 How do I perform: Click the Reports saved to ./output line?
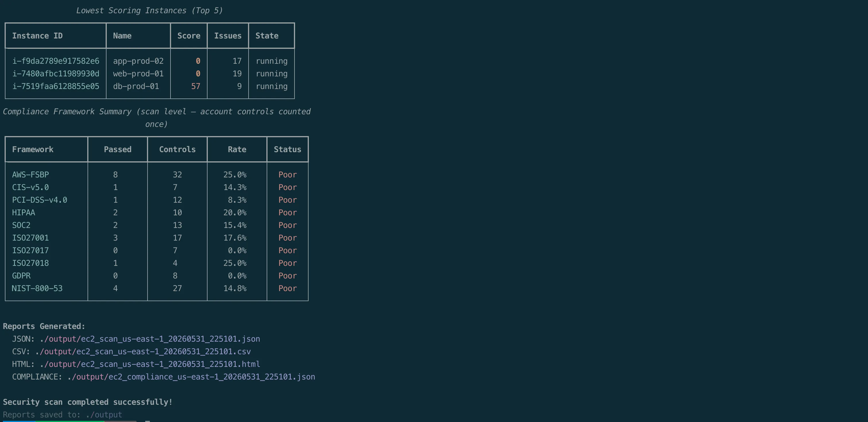click(62, 415)
